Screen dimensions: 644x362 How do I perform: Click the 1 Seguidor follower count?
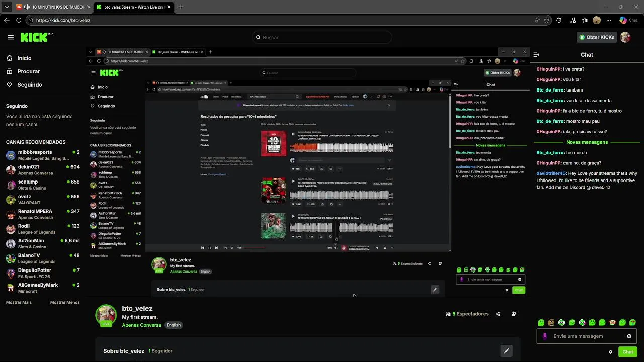(x=160, y=351)
